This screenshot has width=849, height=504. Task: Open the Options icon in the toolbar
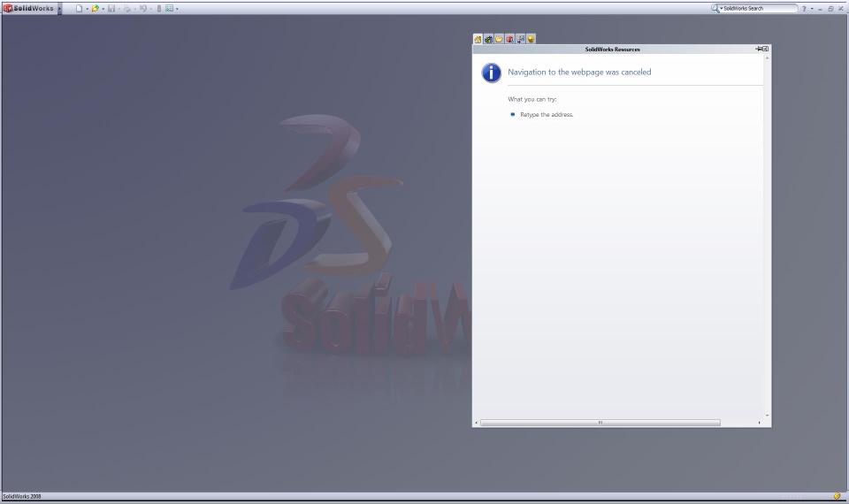[x=170, y=8]
